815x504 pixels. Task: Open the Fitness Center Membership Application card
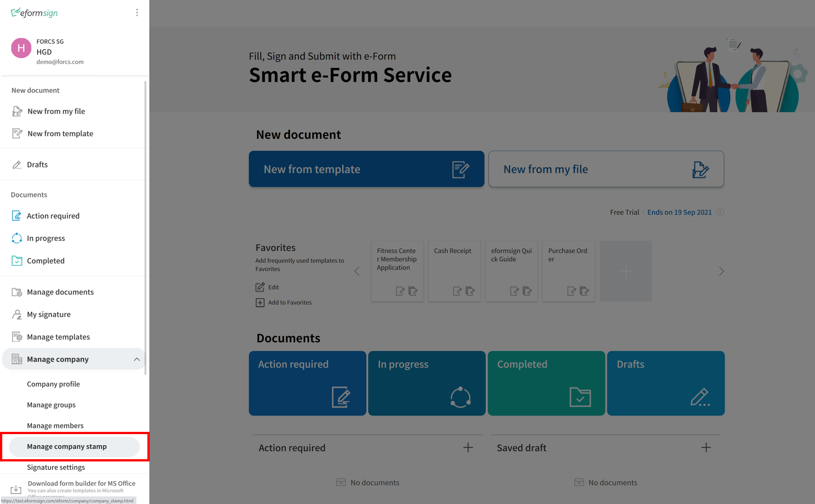click(x=397, y=271)
